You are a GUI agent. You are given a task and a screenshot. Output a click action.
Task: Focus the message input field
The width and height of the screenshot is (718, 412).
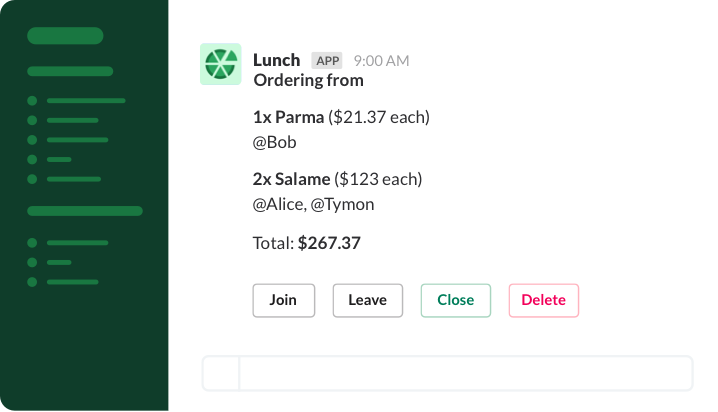pyautogui.click(x=465, y=373)
